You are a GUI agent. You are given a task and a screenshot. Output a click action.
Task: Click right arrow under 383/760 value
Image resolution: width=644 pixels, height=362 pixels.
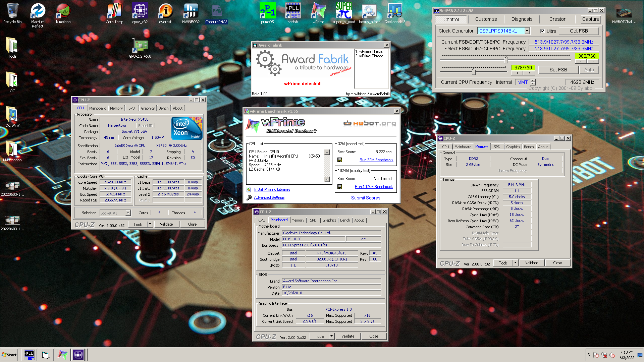pos(593,61)
